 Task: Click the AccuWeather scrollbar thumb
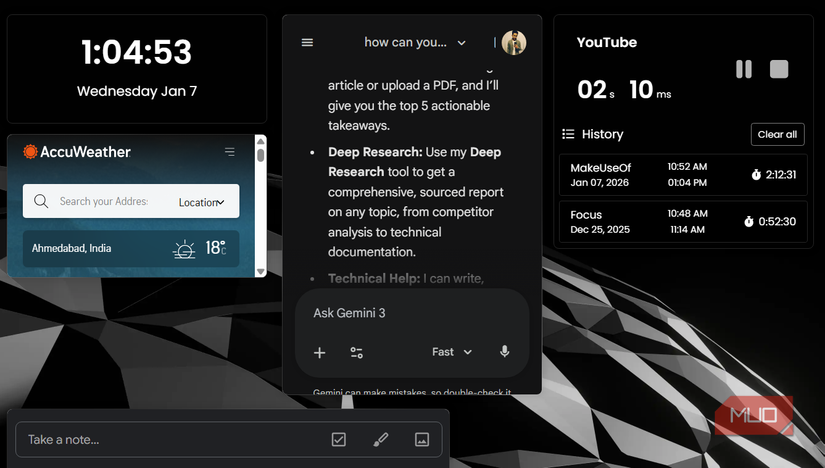(260, 155)
